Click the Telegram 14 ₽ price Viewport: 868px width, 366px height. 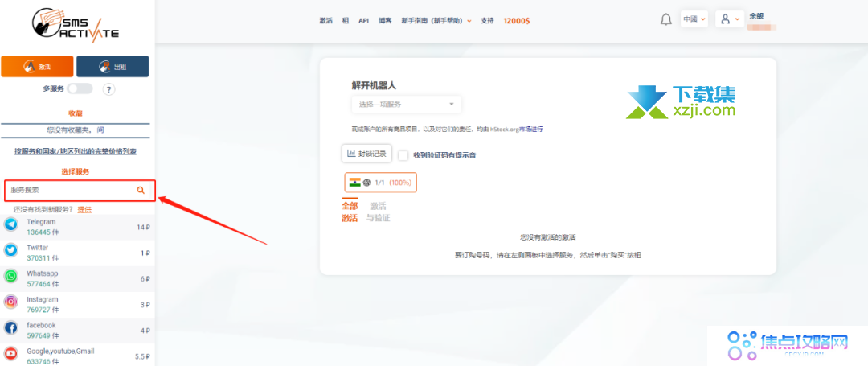click(143, 228)
